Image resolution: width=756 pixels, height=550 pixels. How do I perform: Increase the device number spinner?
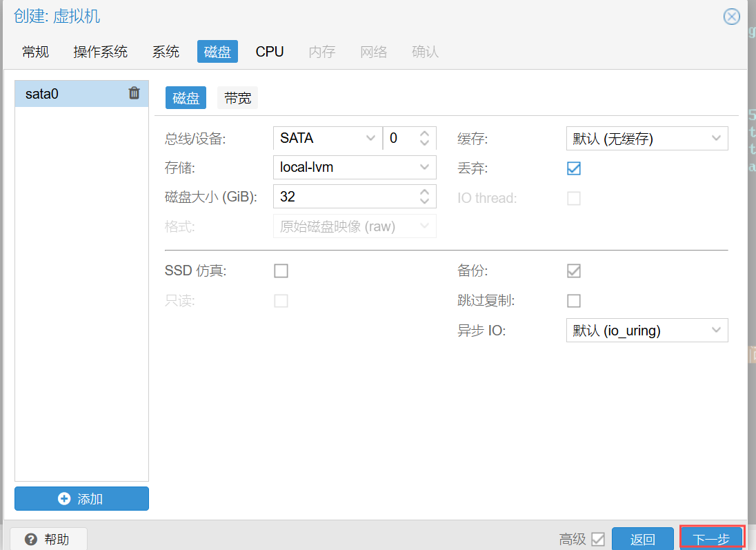coord(424,134)
